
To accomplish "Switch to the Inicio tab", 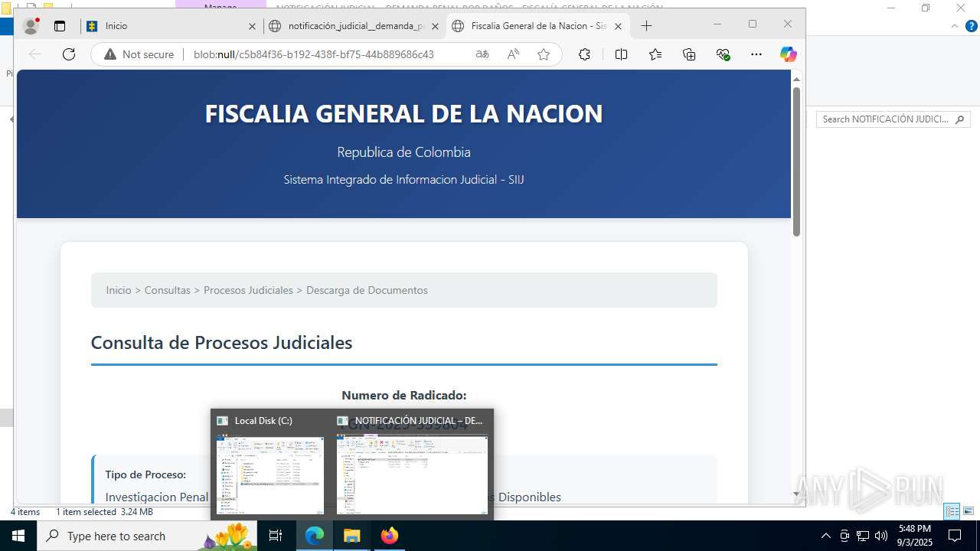I will (x=171, y=26).
